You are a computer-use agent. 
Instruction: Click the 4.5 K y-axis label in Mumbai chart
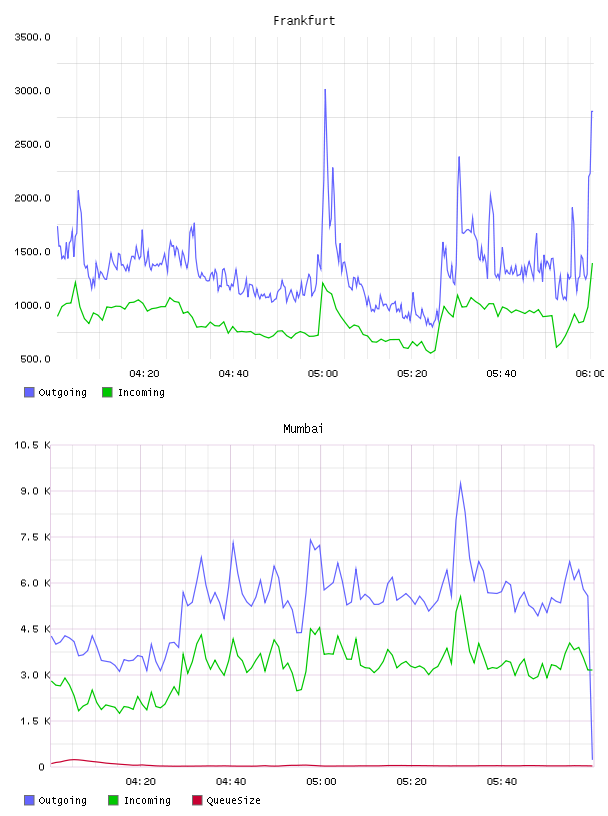35,629
